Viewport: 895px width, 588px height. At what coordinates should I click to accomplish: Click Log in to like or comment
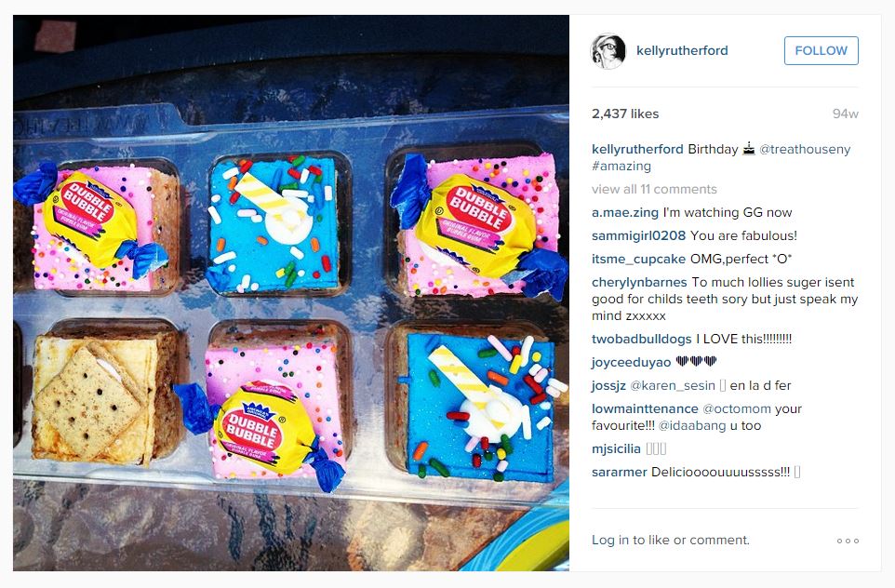coord(671,540)
